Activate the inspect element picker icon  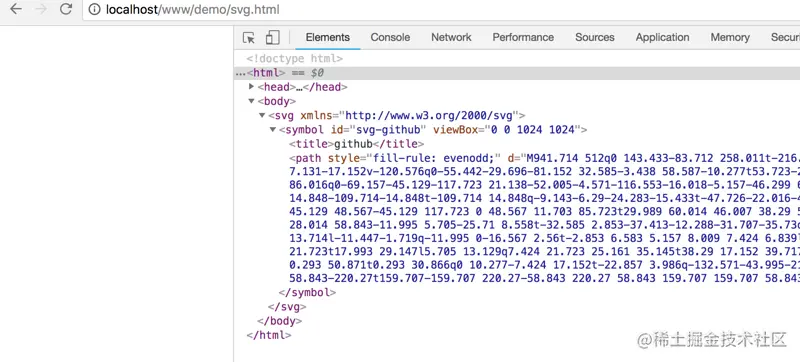[249, 37]
